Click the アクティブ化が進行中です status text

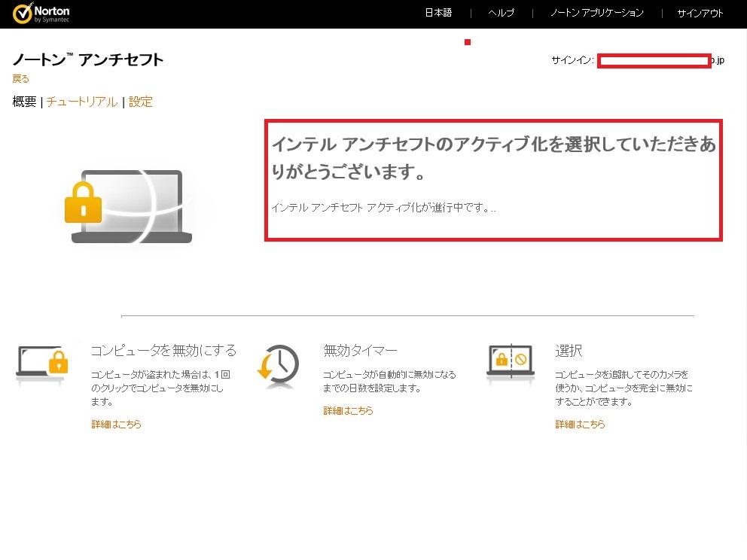(383, 208)
